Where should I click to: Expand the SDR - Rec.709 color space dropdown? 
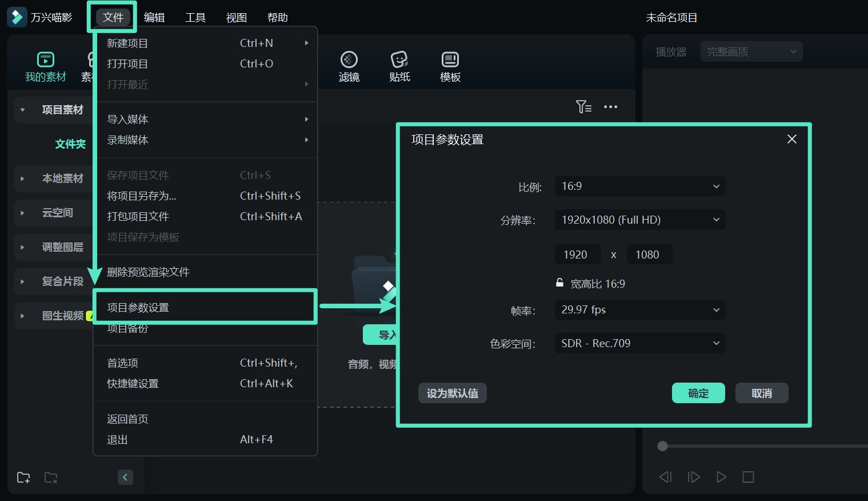tap(639, 343)
